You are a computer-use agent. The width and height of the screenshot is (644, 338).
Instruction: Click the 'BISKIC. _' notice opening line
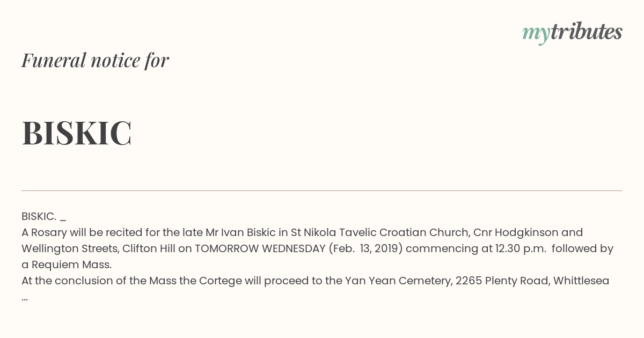coord(43,216)
